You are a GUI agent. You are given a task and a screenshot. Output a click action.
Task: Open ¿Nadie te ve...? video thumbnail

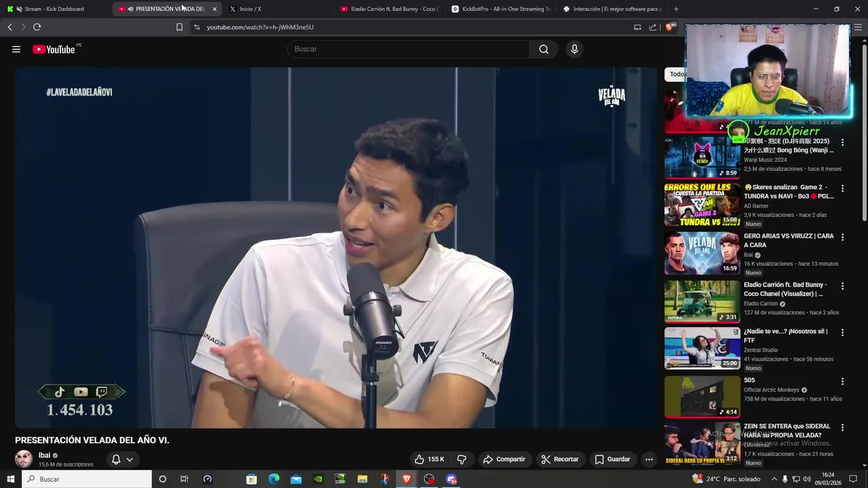click(703, 348)
